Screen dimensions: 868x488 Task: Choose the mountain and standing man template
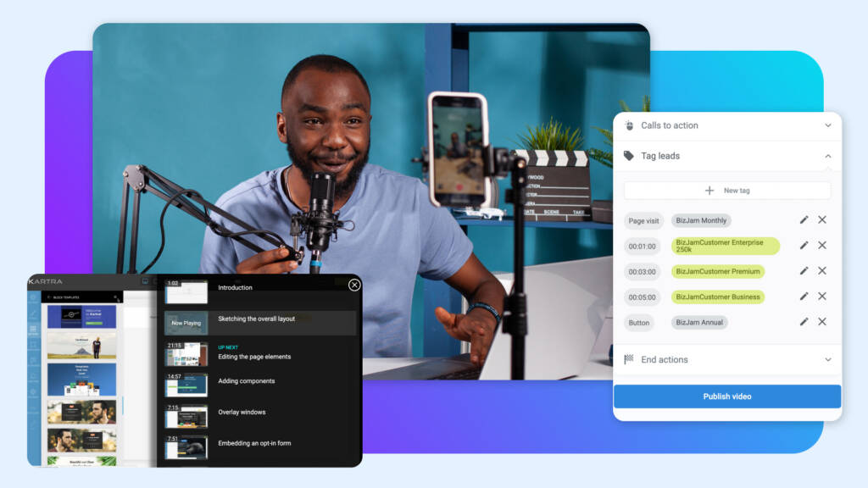coord(82,346)
